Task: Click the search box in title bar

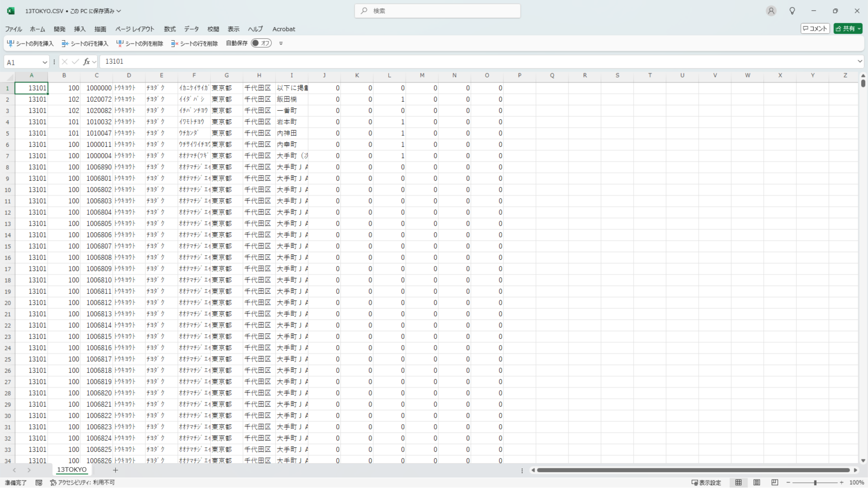Action: coord(437,11)
